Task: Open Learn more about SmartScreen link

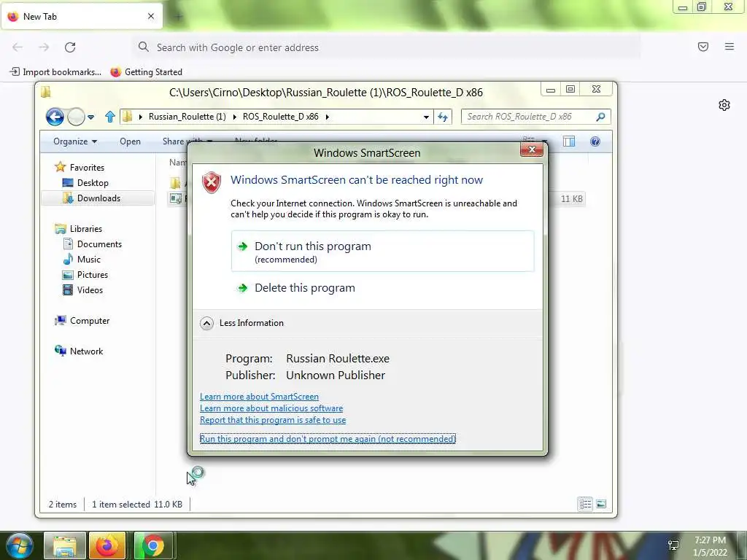Action: coord(259,397)
